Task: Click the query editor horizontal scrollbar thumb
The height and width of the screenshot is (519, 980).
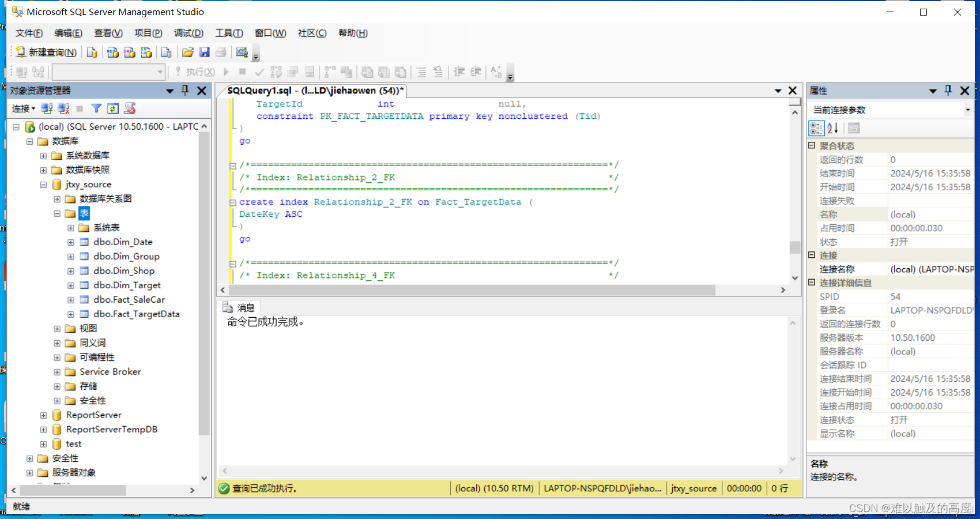Action: pyautogui.click(x=473, y=290)
